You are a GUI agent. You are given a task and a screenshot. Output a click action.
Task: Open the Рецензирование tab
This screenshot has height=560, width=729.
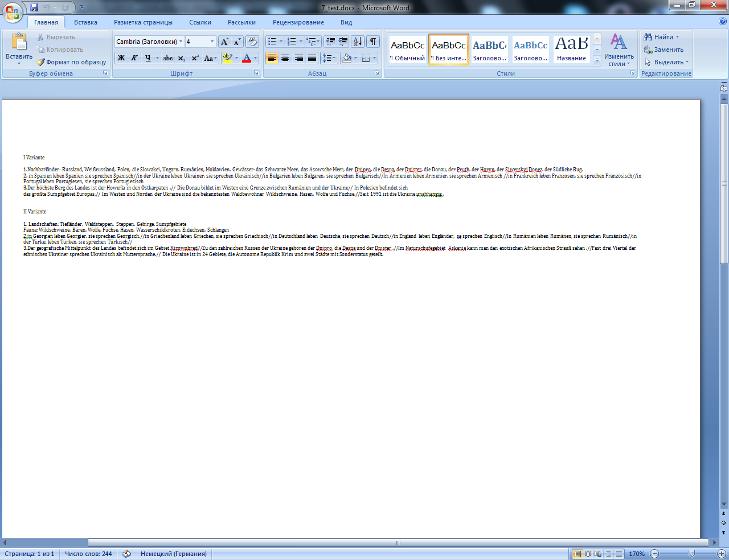[298, 22]
